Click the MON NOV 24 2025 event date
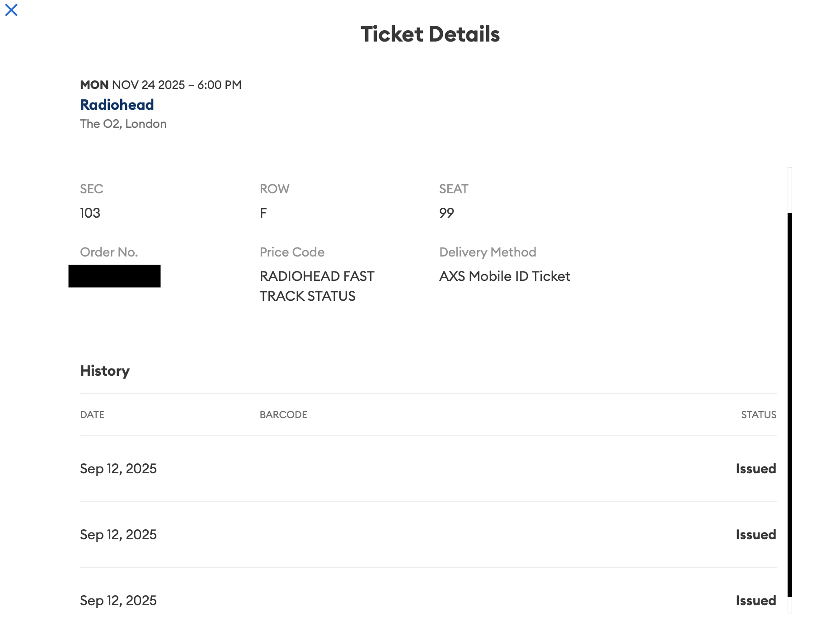826x644 pixels. tap(160, 85)
